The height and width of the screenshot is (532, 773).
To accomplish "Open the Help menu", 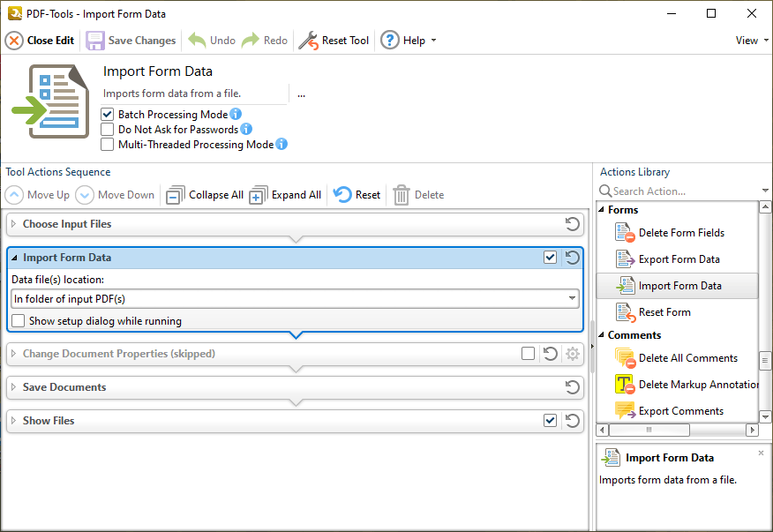I will (x=409, y=41).
